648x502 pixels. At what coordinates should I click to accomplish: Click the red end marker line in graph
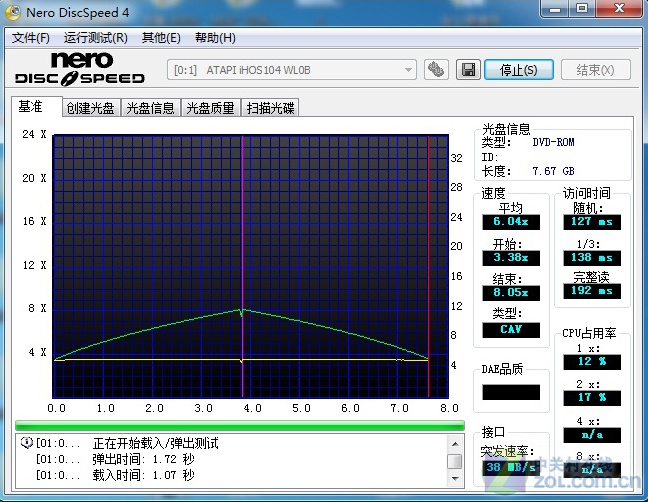click(x=429, y=264)
